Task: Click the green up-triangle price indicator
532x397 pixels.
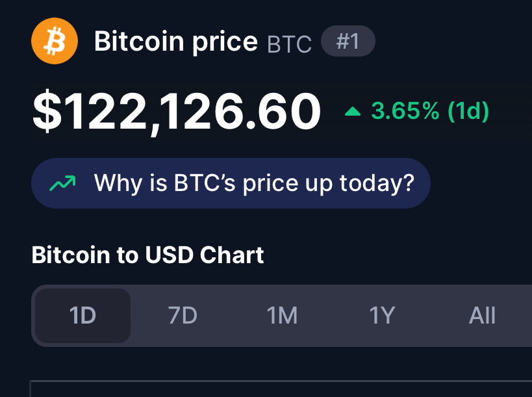Action: coord(353,111)
